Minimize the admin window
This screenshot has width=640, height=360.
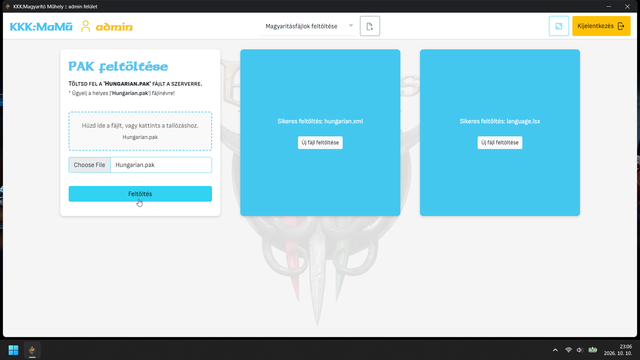pos(609,7)
